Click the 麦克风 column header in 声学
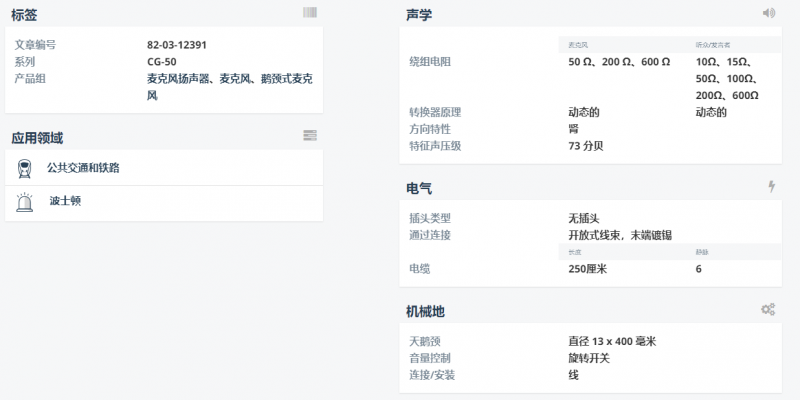 [578, 45]
